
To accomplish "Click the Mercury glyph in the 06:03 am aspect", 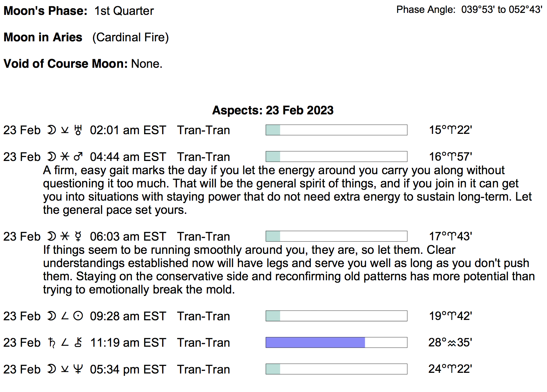I will tap(78, 236).
